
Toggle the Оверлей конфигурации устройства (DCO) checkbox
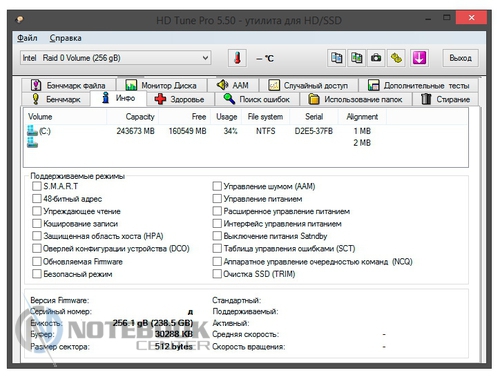(37, 248)
